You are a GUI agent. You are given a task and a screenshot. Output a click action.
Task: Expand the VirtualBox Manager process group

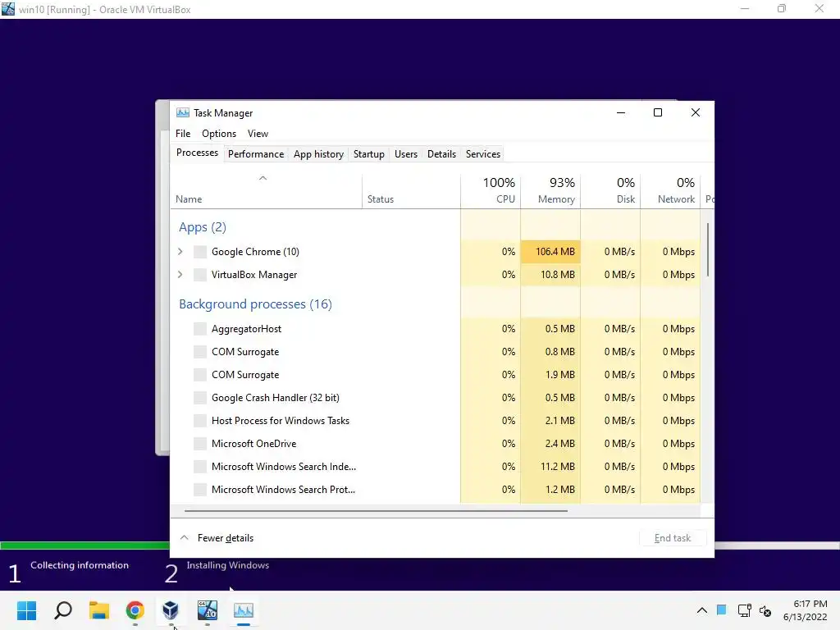180,275
